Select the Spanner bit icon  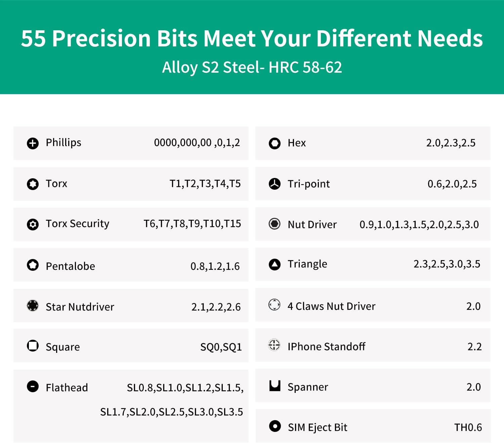pos(275,386)
